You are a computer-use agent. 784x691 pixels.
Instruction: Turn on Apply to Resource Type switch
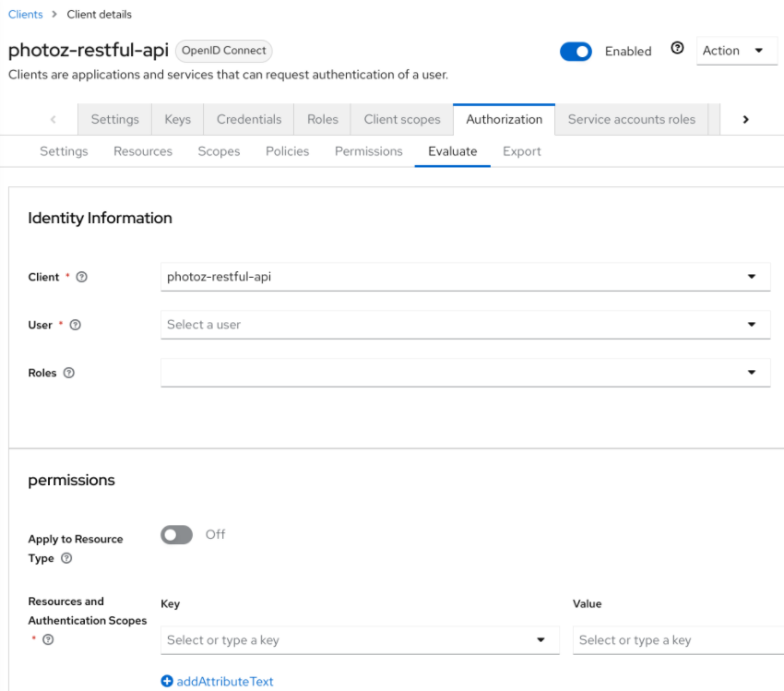176,535
